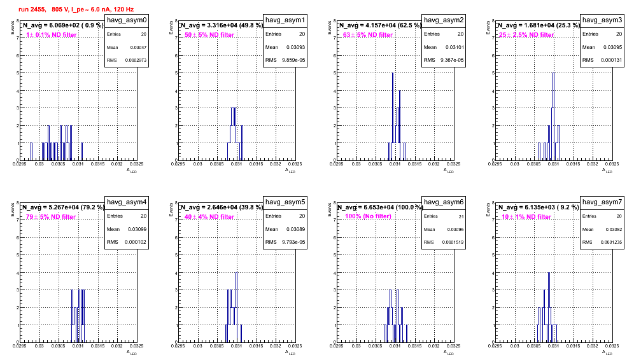
Task: Click Mean value 0.03101 in havg_asym2 box
Action: pyautogui.click(x=454, y=47)
